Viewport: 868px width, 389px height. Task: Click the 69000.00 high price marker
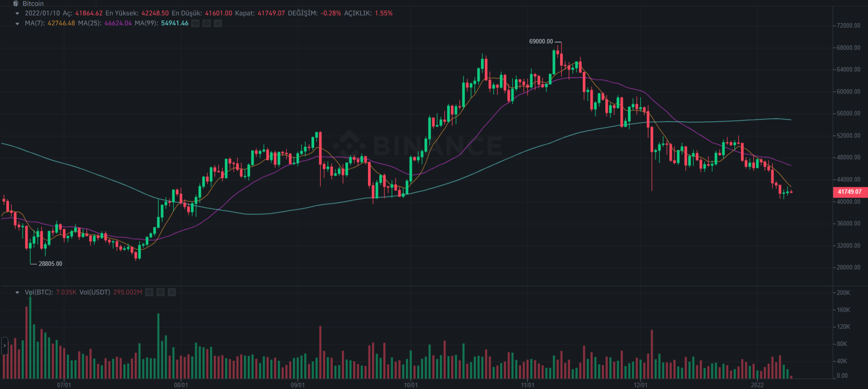pyautogui.click(x=541, y=41)
